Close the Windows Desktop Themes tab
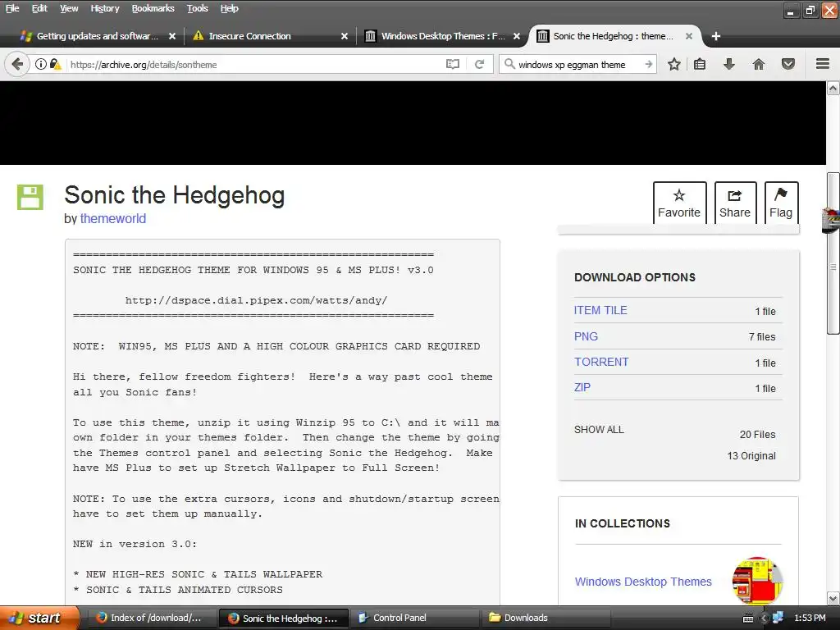Screen dimensions: 840x630 coord(517,36)
